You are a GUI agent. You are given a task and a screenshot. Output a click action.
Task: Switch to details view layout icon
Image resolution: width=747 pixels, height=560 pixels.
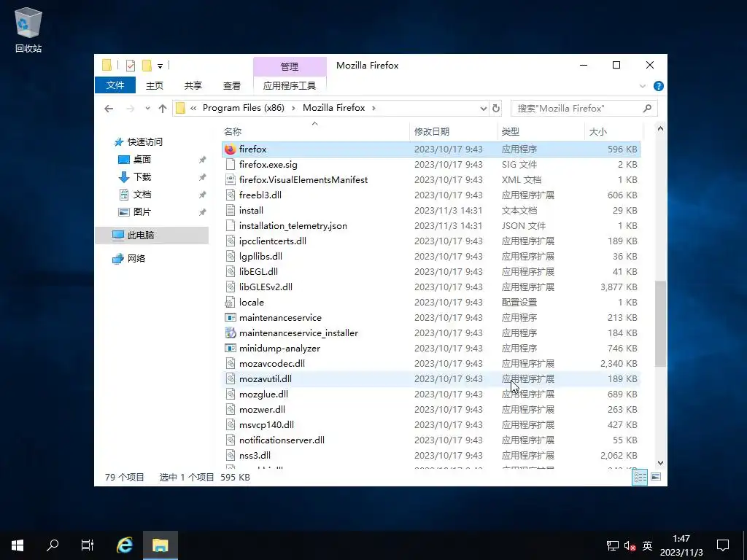tap(640, 477)
